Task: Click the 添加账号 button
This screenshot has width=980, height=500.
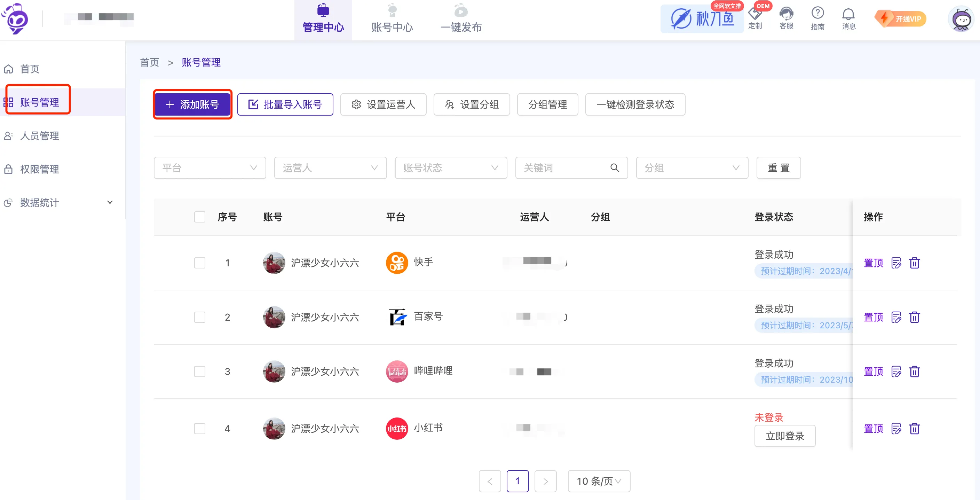Action: [x=192, y=105]
